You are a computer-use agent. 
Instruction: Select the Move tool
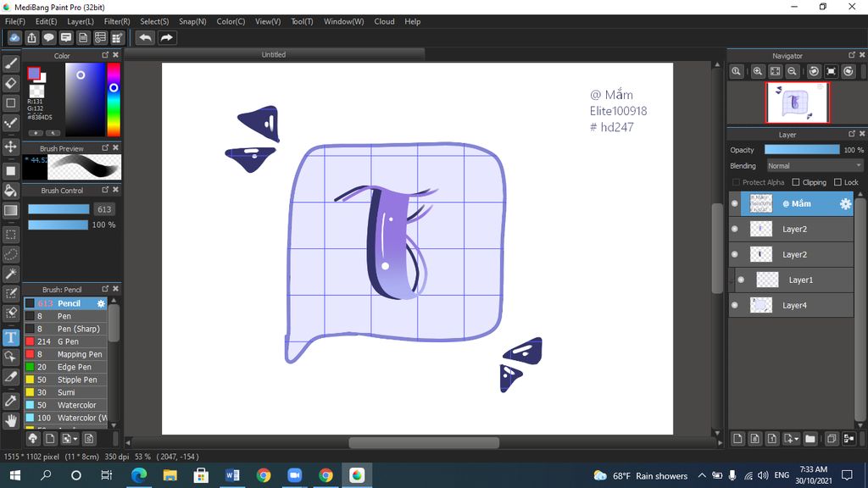[10, 147]
